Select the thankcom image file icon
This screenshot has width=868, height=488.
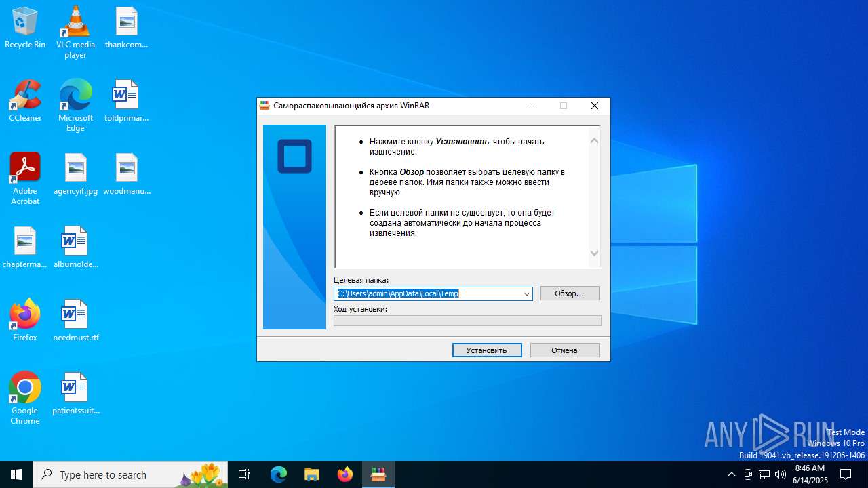click(126, 28)
